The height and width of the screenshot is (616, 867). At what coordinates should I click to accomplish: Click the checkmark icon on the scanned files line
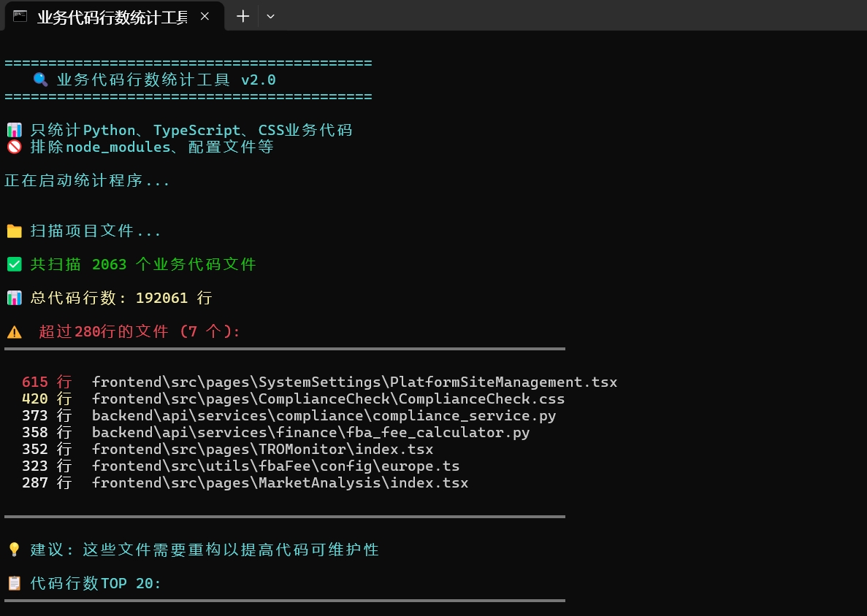click(x=14, y=263)
